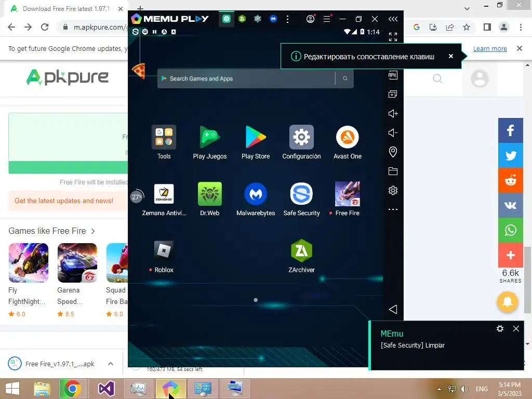Viewport: 532px width, 399px height.
Task: Open Malwarebytes app
Action: click(x=256, y=194)
